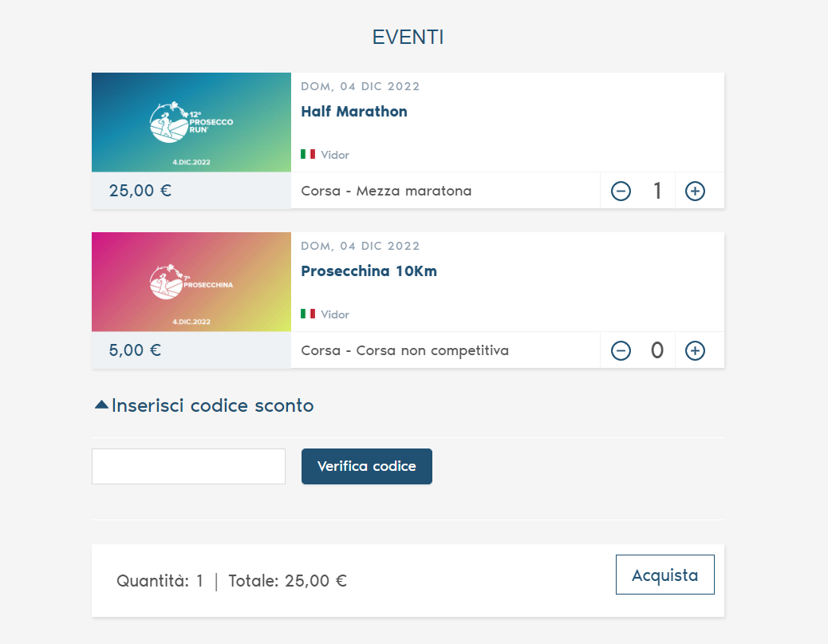Screen dimensions: 828x644
Task: Increase Half Marathon ticket quantity
Action: pos(695,192)
